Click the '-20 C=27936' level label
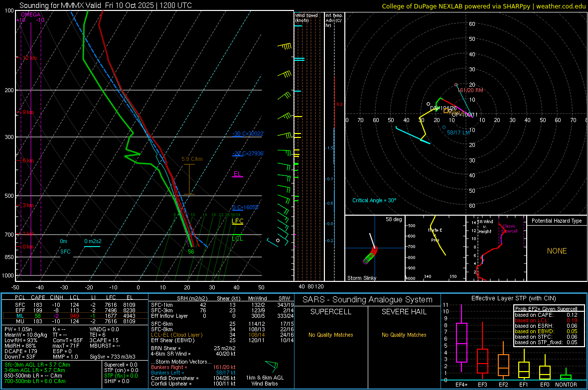Screen dimensions: 588x390 (248, 153)
